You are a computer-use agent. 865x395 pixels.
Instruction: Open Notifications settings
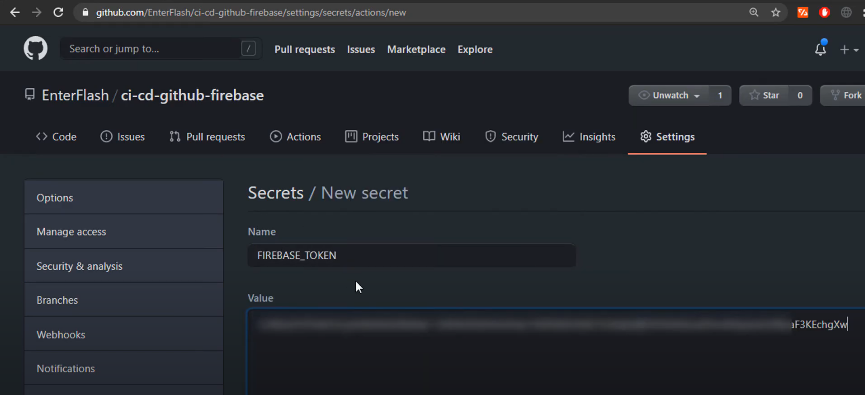pos(124,368)
